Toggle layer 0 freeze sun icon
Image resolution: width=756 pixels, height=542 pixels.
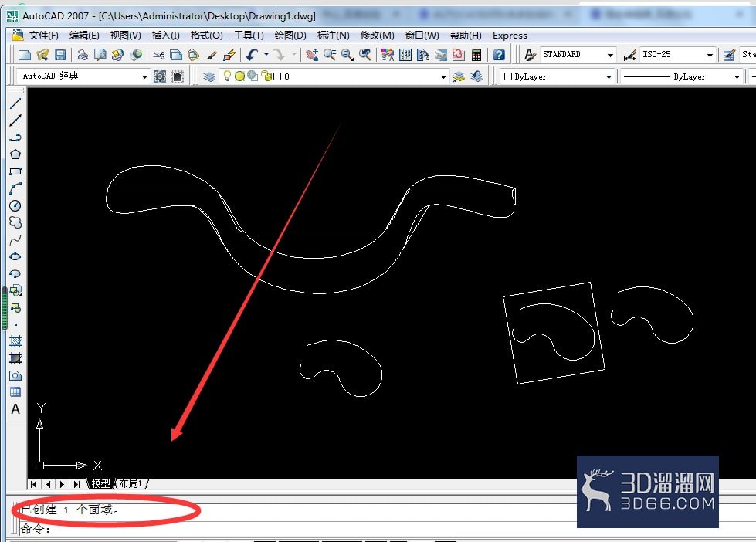239,76
